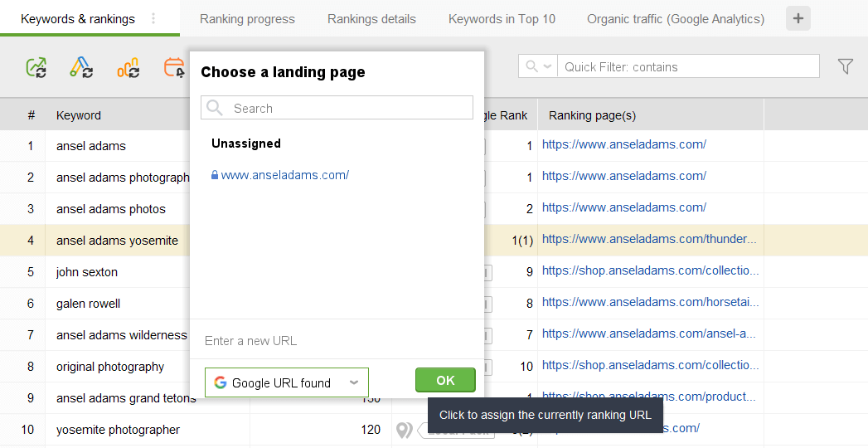868x448 pixels.
Task: Open ranking page link for ansel adams
Action: (624, 144)
